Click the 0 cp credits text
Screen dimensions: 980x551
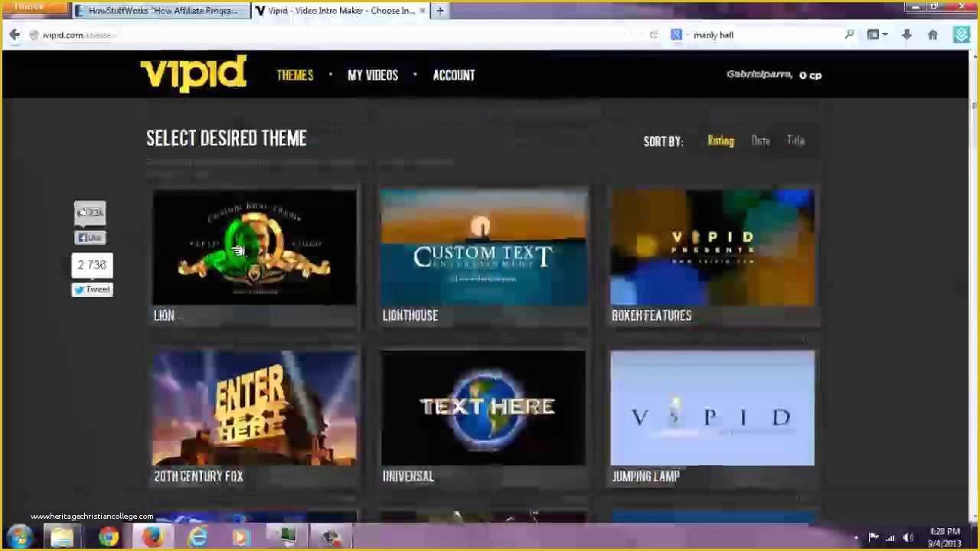pos(810,75)
